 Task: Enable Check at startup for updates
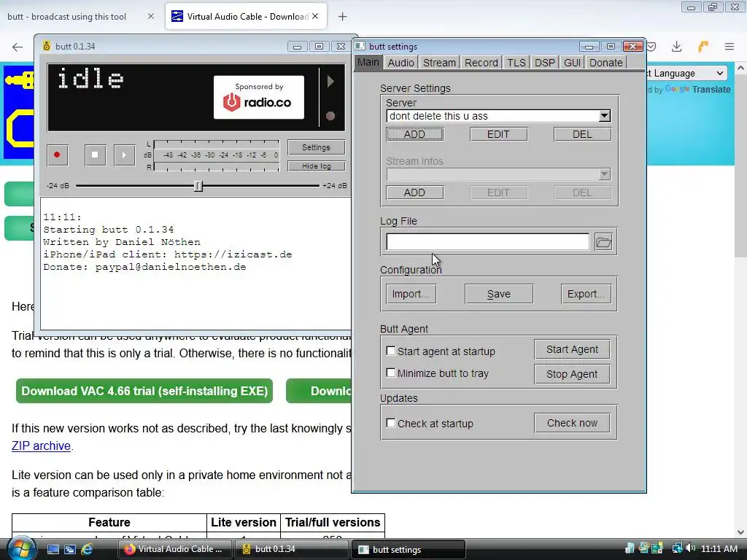coord(391,422)
